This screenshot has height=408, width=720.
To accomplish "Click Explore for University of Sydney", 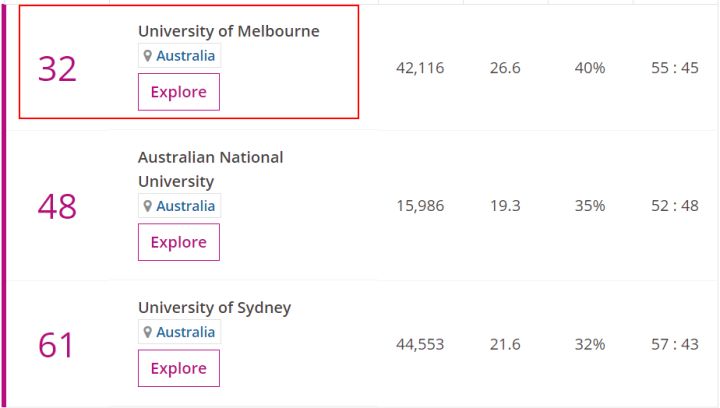I will click(x=179, y=368).
